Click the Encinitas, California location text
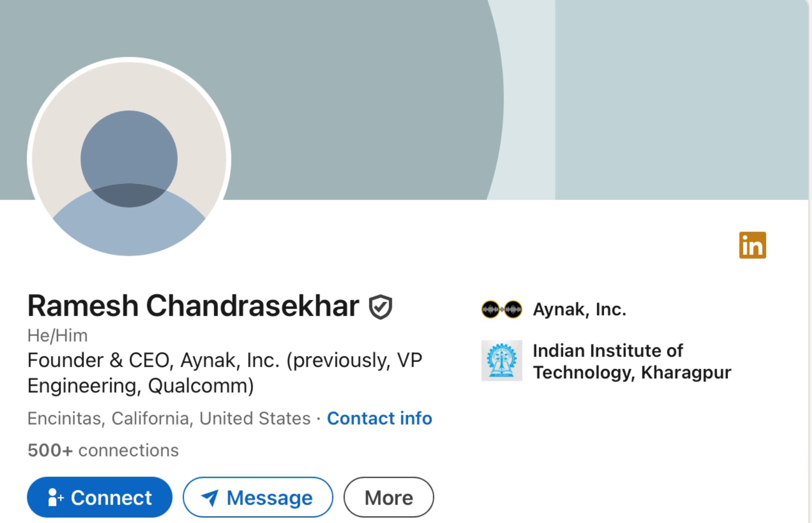This screenshot has height=523, width=812. coord(169,418)
